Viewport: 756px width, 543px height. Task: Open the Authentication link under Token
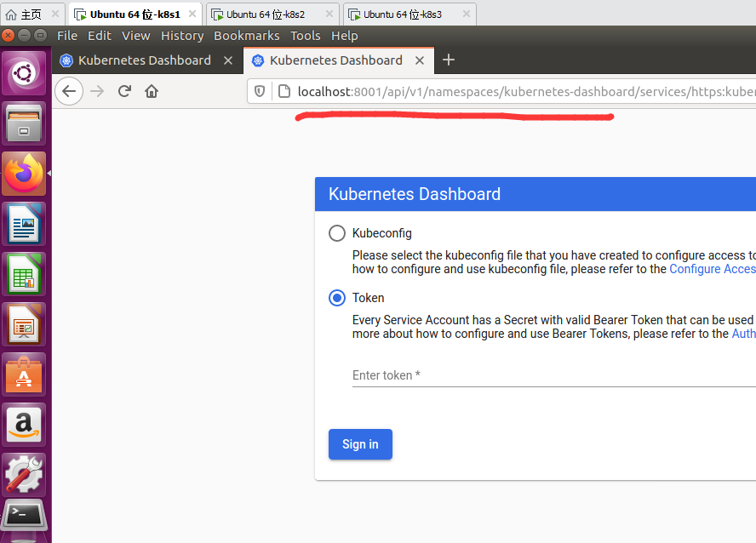(x=744, y=334)
